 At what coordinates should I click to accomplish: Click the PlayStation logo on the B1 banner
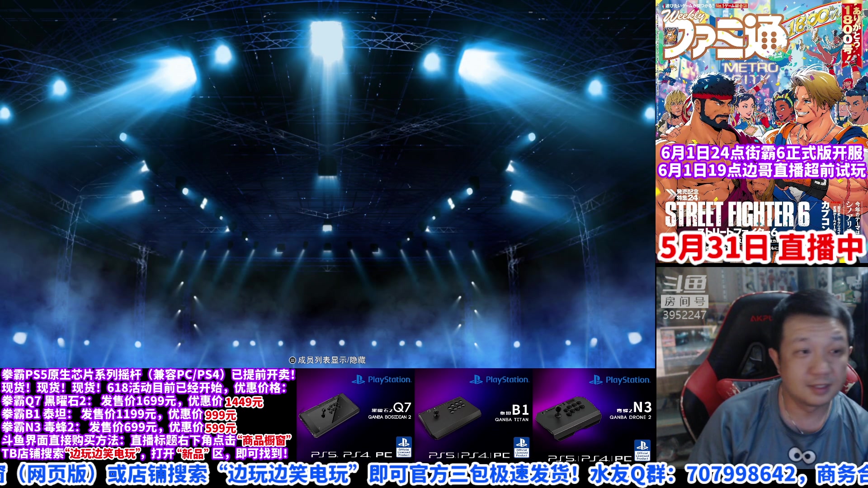pos(500,380)
